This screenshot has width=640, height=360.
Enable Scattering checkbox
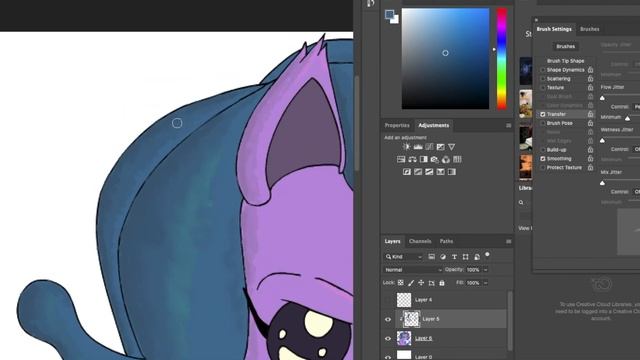(543, 79)
